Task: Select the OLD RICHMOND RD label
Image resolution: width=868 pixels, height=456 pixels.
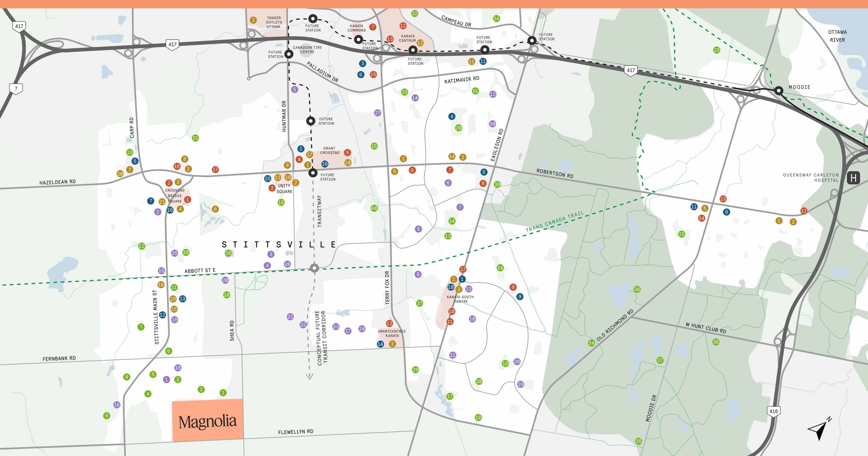Action: pos(615,325)
